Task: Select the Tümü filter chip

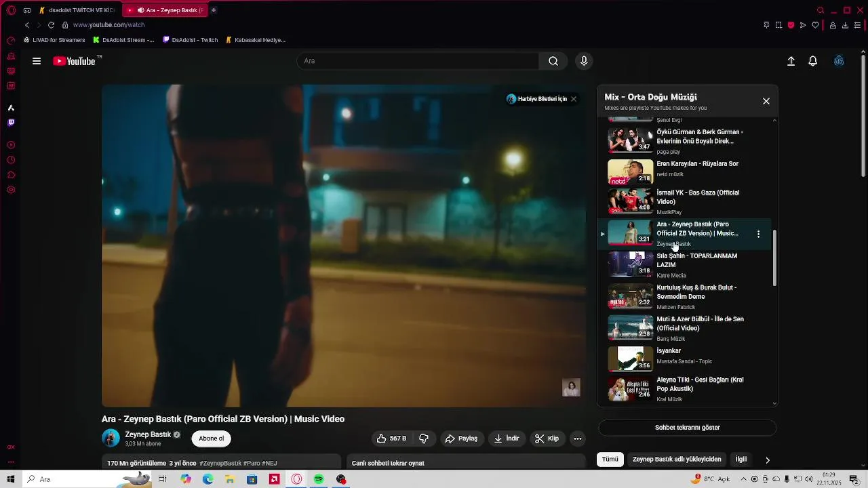Action: click(x=610, y=460)
